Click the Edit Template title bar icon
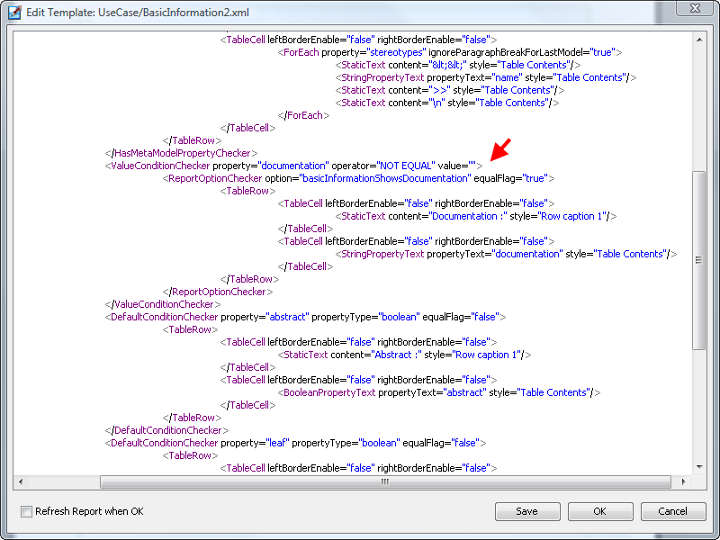Screen dimensions: 720x540 pos(14,12)
